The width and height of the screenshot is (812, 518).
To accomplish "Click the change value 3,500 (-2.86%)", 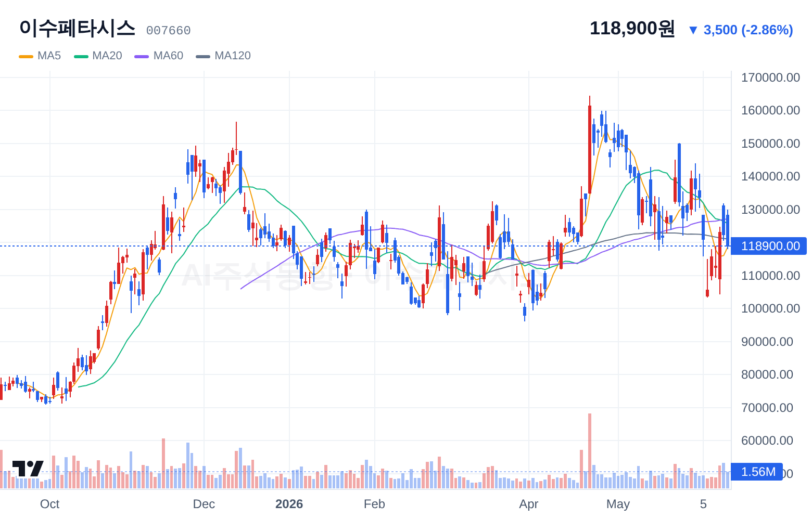I will tap(748, 30).
